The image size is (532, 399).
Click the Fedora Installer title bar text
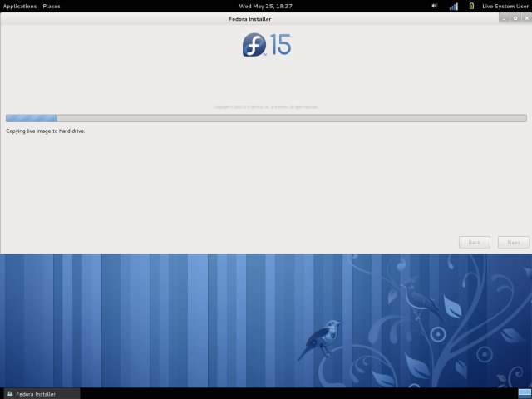(x=249, y=19)
